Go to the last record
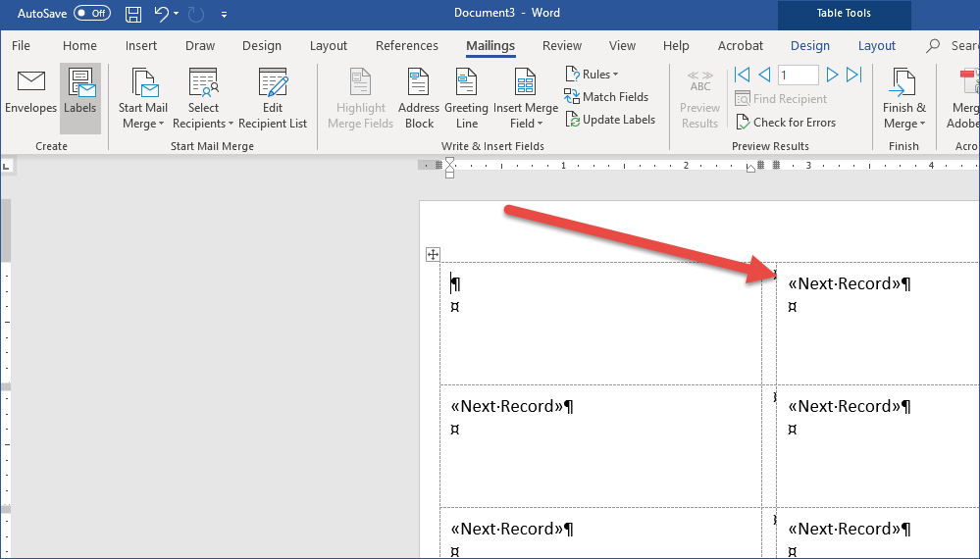 [853, 75]
